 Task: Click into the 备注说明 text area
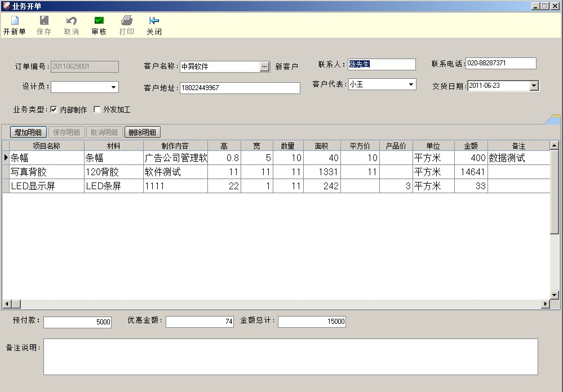click(x=290, y=357)
